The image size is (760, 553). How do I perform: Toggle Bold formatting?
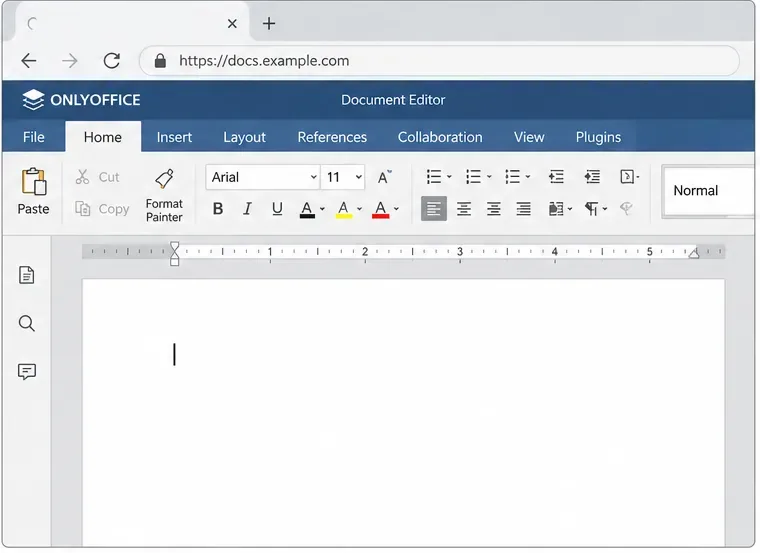(218, 209)
